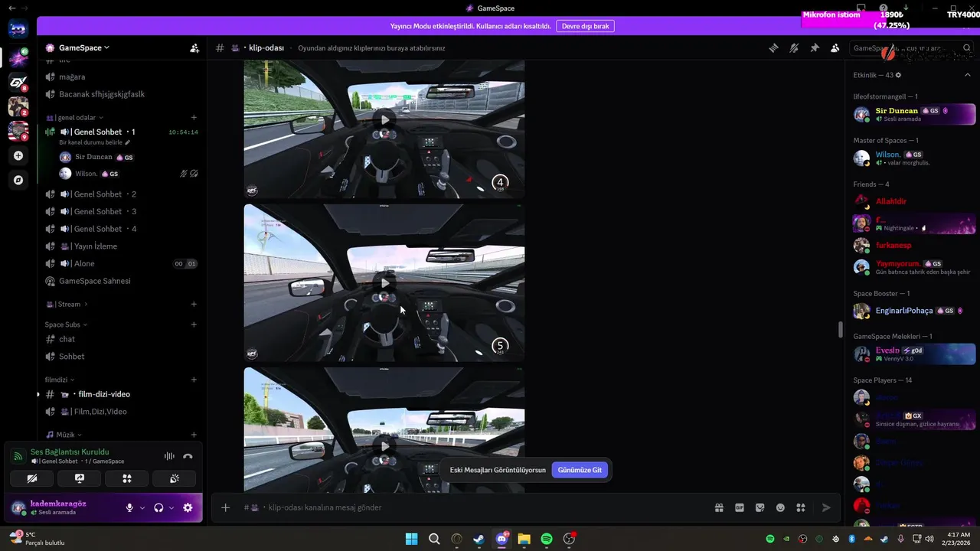Toggle camera in voice panel
980x551 pixels.
tap(32, 479)
